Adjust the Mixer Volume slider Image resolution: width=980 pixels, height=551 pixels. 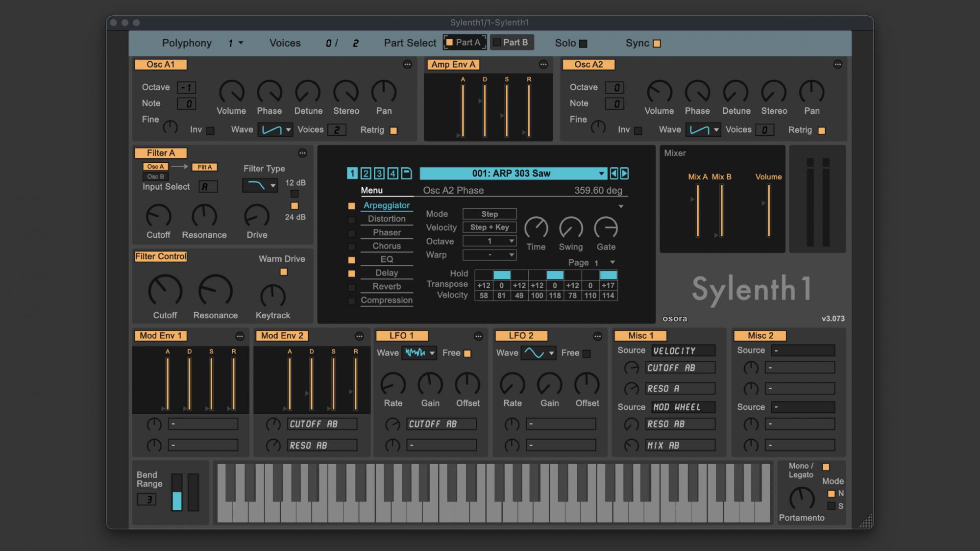pos(768,211)
